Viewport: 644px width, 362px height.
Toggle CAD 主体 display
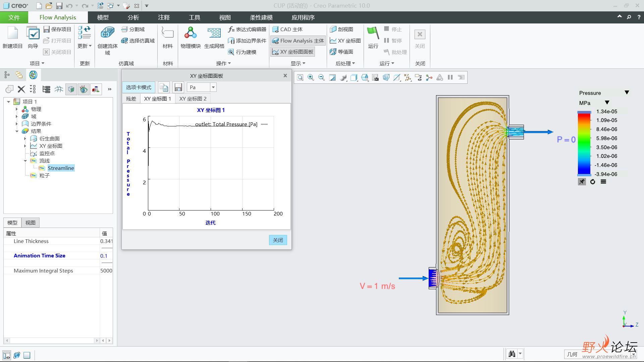pos(287,29)
